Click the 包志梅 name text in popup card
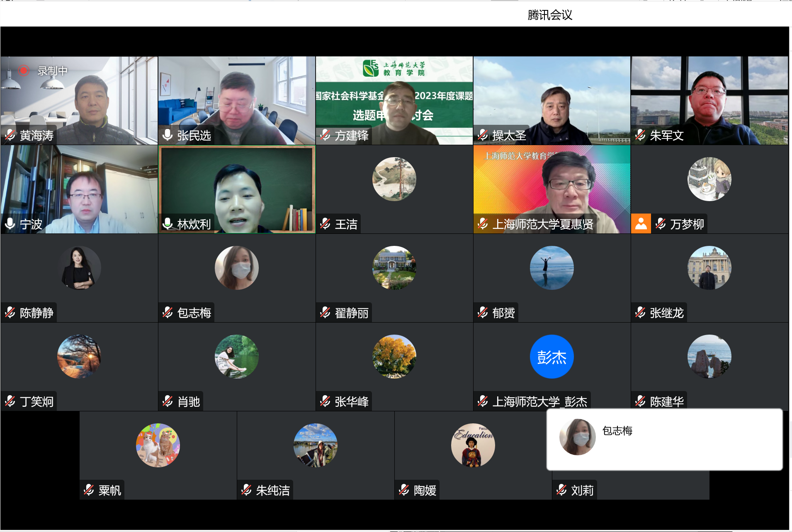The width and height of the screenshot is (792, 532). point(617,431)
